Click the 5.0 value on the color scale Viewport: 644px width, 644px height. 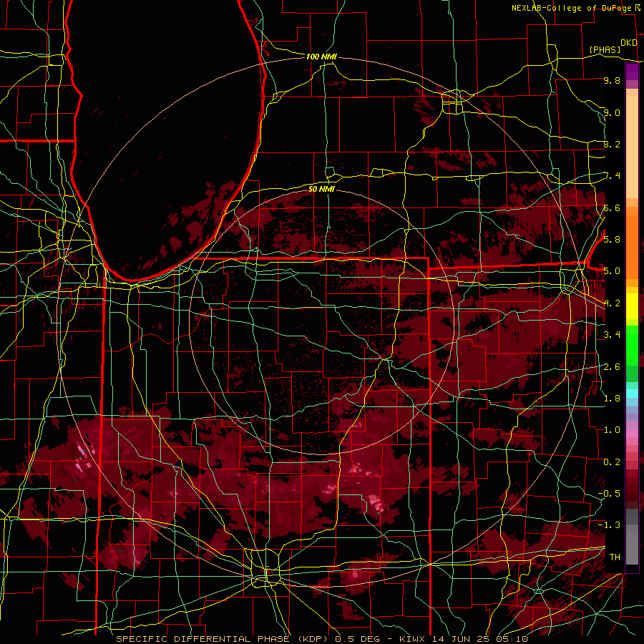[612, 271]
